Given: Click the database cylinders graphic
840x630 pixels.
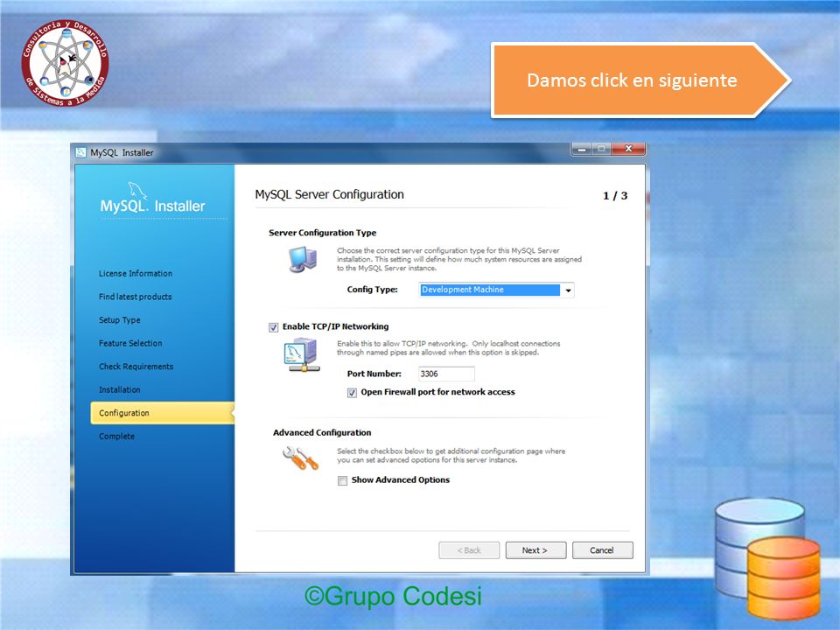Looking at the screenshot, I should [767, 559].
